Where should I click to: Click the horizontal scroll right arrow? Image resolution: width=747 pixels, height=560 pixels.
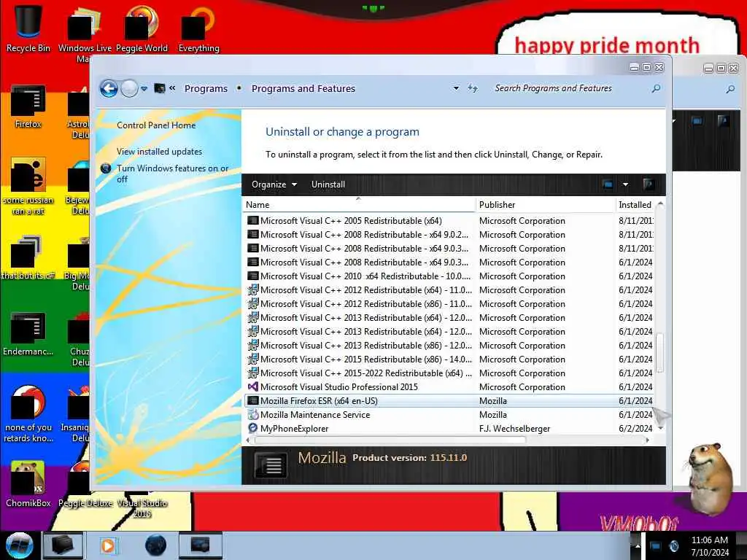[648, 440]
